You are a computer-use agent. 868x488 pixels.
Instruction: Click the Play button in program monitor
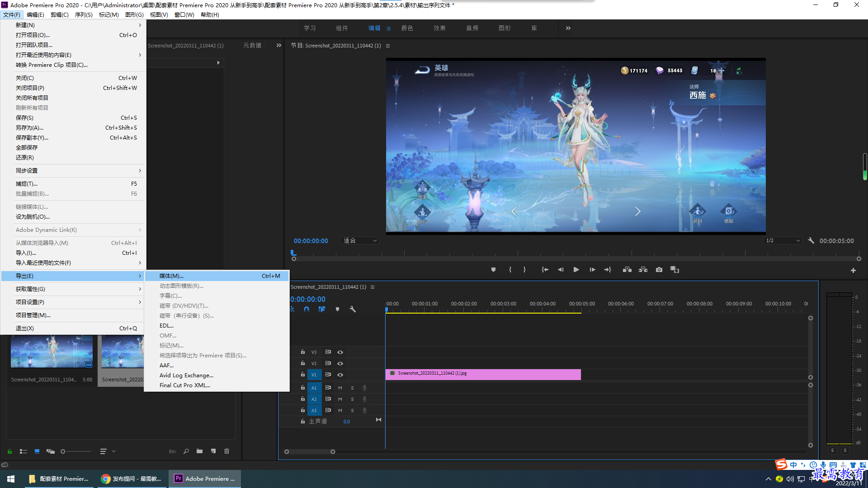point(576,270)
